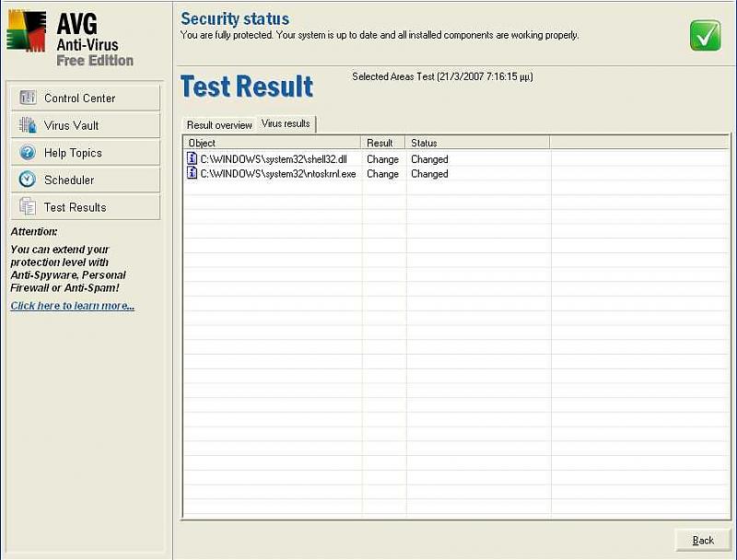Image resolution: width=737 pixels, height=560 pixels.
Task: Switch to the Result overview tab
Action: (219, 125)
